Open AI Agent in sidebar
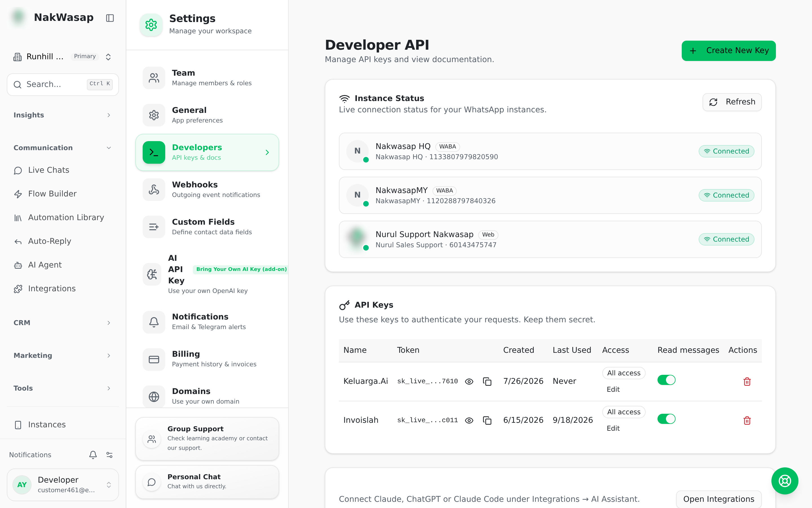The width and height of the screenshot is (812, 508). (63, 265)
